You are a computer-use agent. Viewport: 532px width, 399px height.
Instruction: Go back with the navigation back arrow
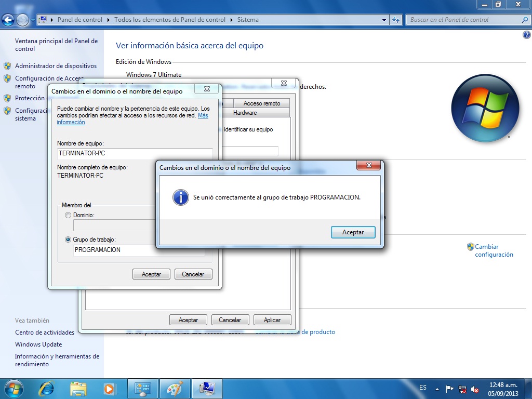pyautogui.click(x=8, y=20)
